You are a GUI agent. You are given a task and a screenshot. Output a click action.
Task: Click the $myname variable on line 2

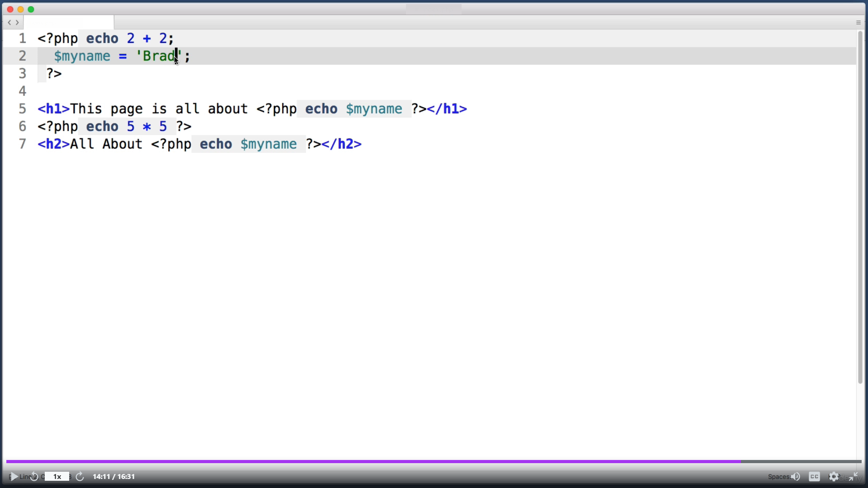(x=82, y=56)
